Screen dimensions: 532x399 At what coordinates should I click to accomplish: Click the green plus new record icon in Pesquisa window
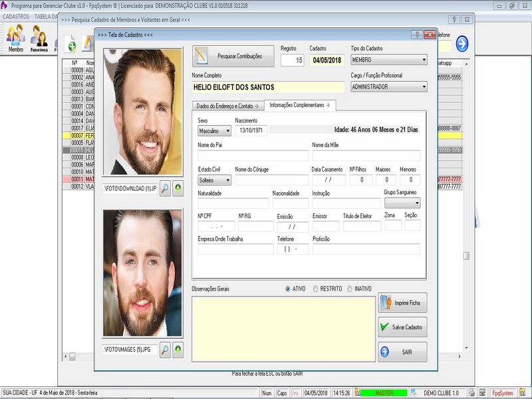pyautogui.click(x=72, y=45)
